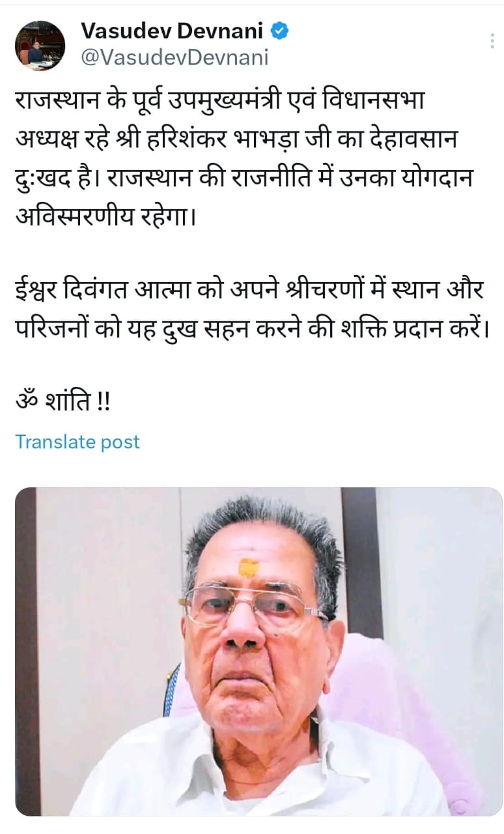Click the ॐ शांति !! closing line

coord(63,401)
